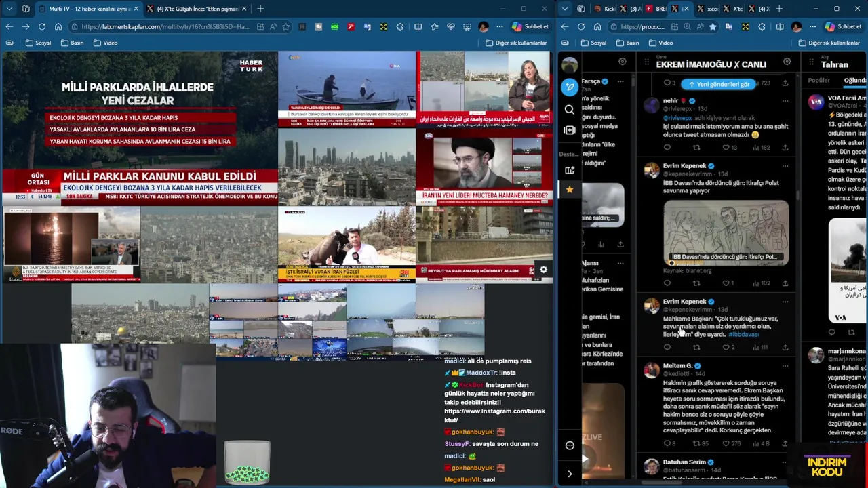868x488 pixels.
Task: Open translate extension icon in right browser toolbar
Action: [729, 26]
